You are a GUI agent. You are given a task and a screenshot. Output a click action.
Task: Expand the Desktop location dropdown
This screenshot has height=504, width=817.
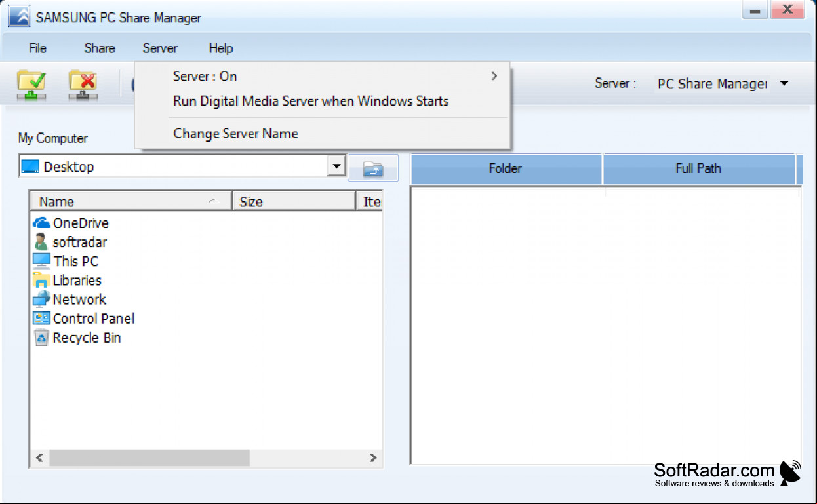[336, 166]
